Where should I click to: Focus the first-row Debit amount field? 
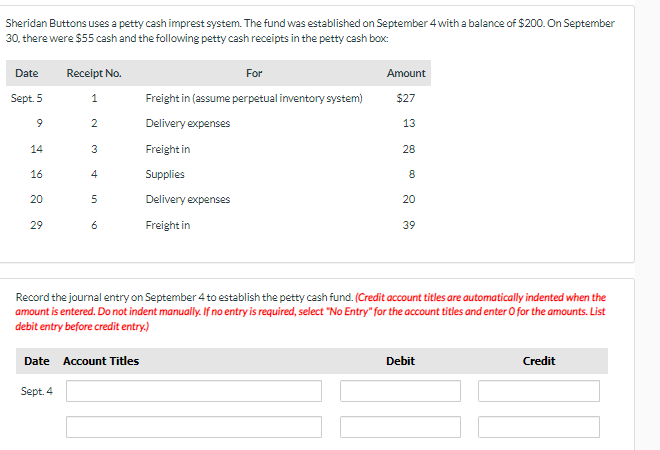tap(400, 391)
